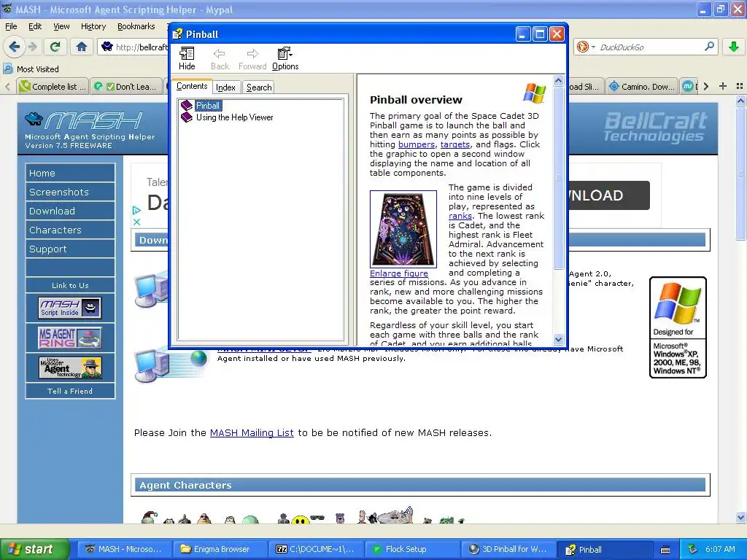Reload the page in Mypal browser
Screen dimensions: 747x560
pos(55,47)
